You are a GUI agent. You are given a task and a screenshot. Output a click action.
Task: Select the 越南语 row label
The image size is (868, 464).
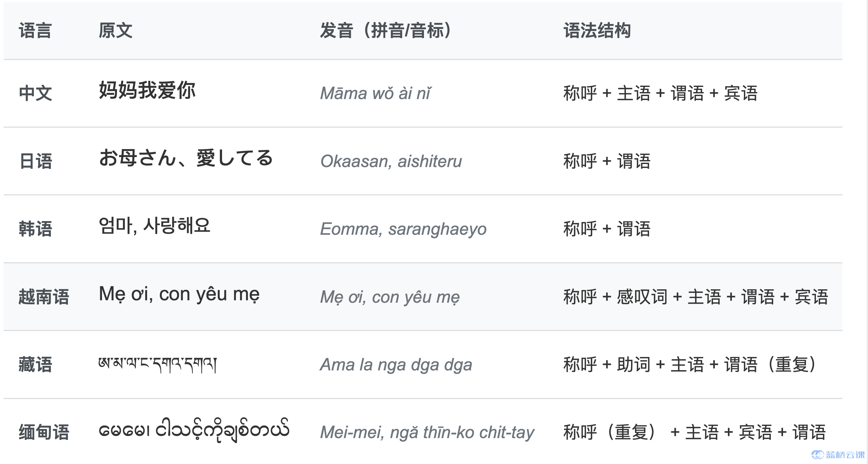44,297
